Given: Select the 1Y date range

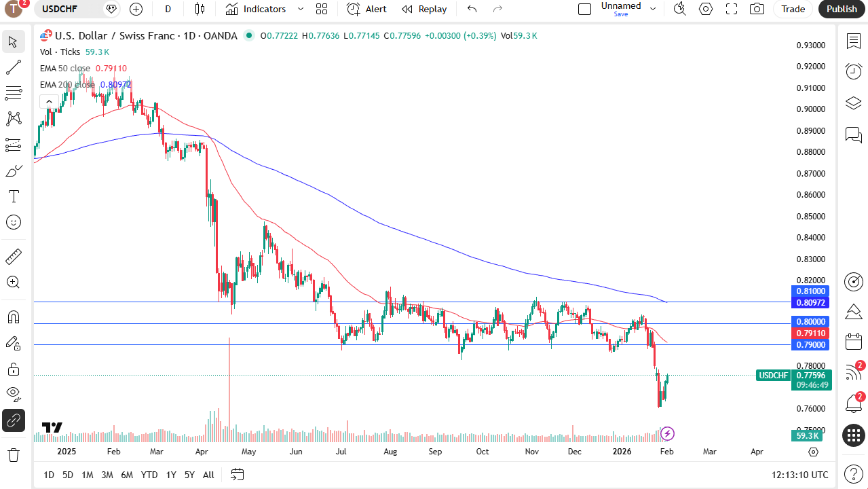Looking at the screenshot, I should pyautogui.click(x=171, y=475).
